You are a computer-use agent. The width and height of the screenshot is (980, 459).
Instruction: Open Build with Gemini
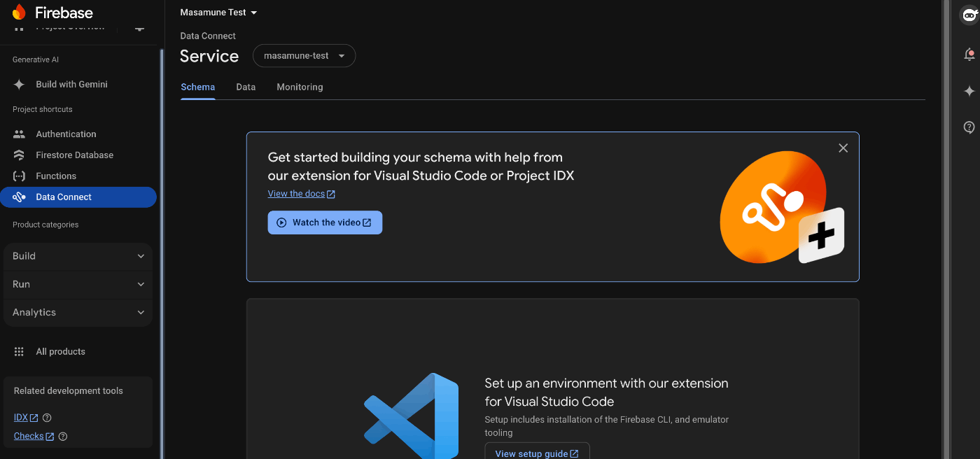tap(78, 84)
